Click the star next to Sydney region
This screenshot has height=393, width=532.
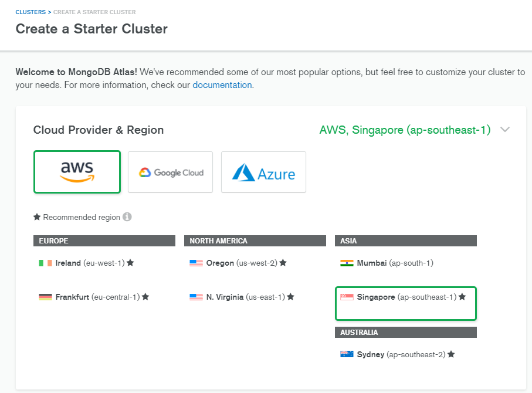pyautogui.click(x=451, y=354)
